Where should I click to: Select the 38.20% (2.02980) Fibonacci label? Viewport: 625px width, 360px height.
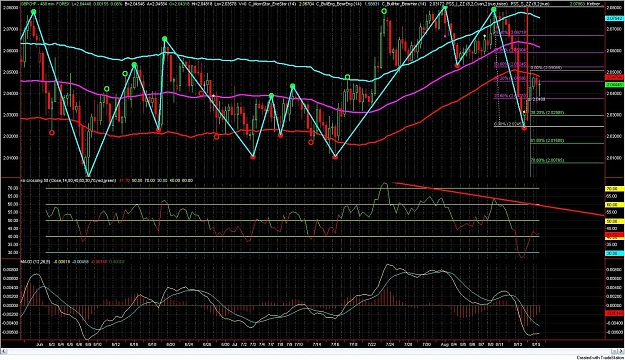(548, 113)
